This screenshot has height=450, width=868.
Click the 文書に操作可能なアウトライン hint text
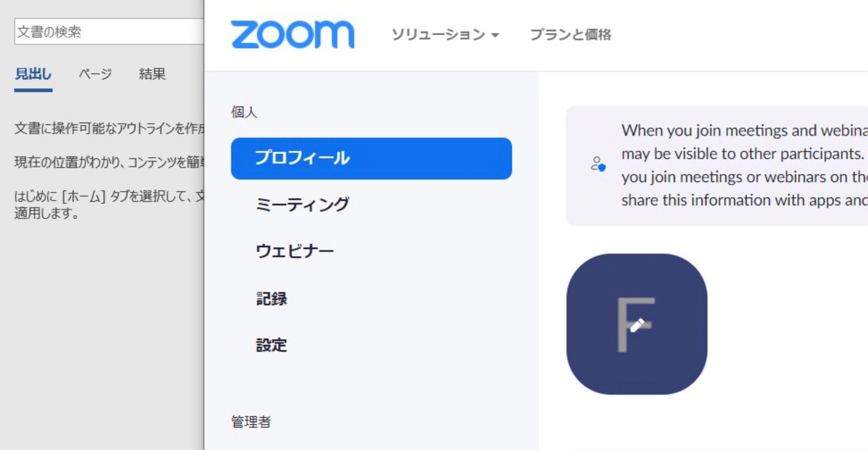point(109,128)
